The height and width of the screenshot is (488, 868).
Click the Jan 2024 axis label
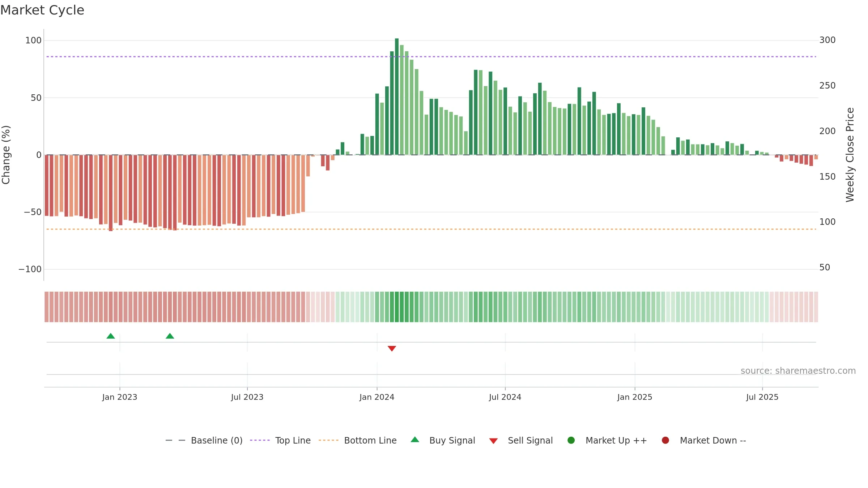(x=377, y=397)
